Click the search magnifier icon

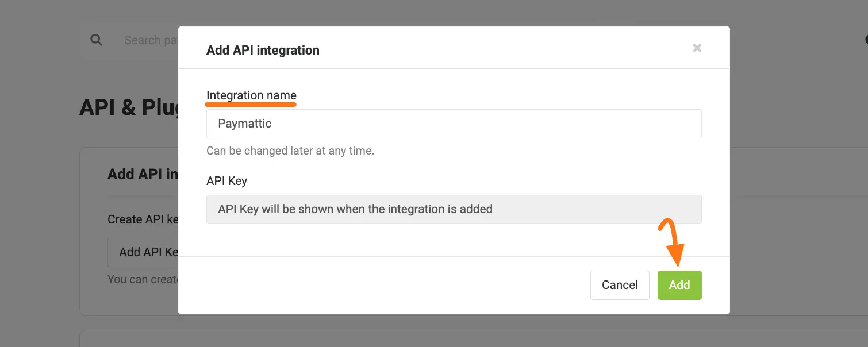pos(96,40)
